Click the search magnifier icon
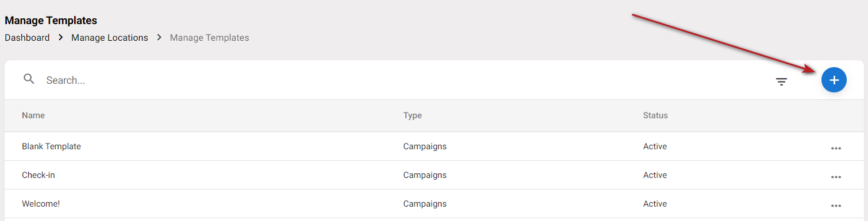This screenshot has width=868, height=221. [x=29, y=79]
